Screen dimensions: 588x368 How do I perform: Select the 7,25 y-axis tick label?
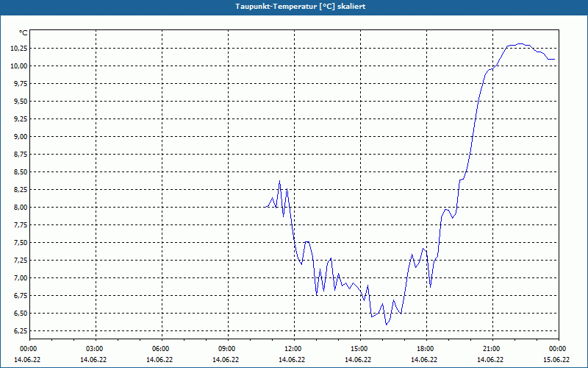click(21, 261)
